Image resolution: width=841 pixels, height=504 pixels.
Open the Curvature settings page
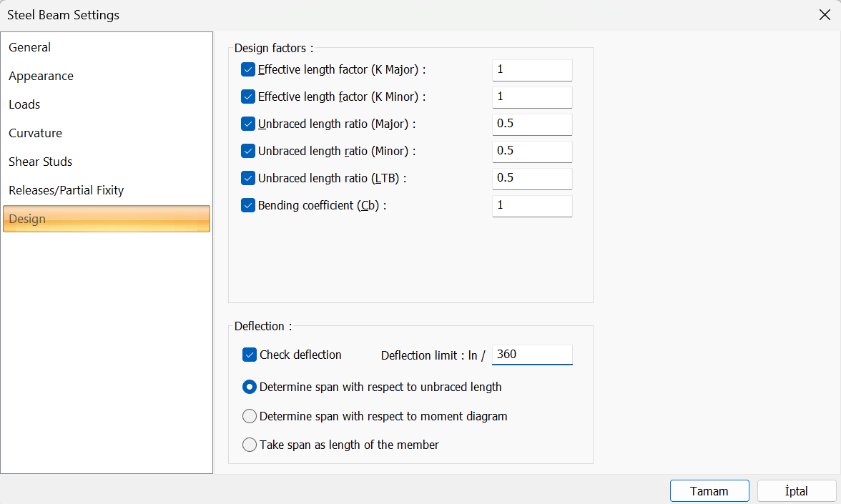pyautogui.click(x=36, y=133)
